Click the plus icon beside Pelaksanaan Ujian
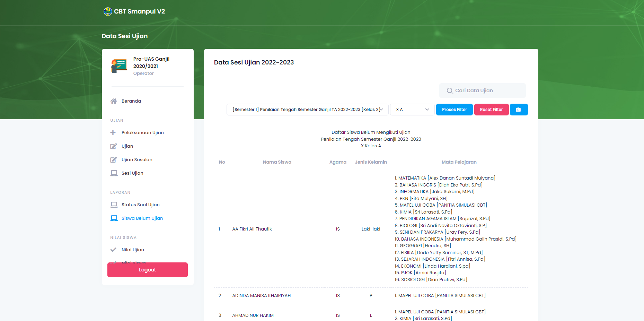The width and height of the screenshot is (644, 321). [x=113, y=133]
